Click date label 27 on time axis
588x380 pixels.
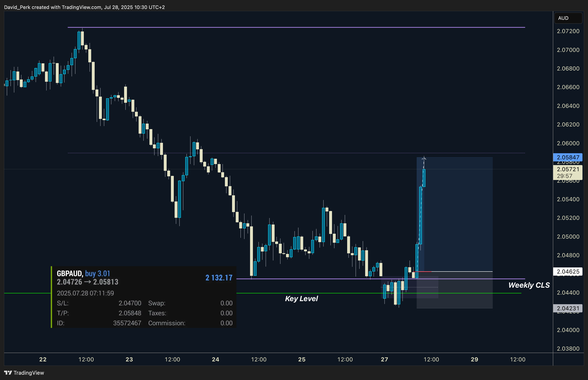(x=385, y=359)
